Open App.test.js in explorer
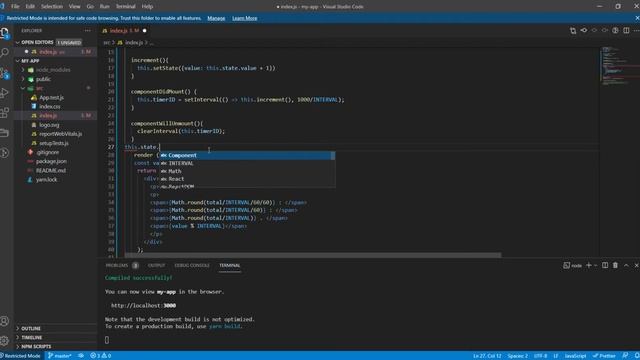The height and width of the screenshot is (360, 640). click(51, 98)
